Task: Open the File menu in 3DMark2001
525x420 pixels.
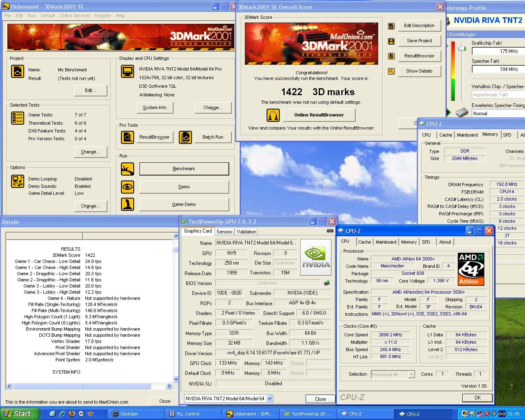Action: click(x=7, y=16)
